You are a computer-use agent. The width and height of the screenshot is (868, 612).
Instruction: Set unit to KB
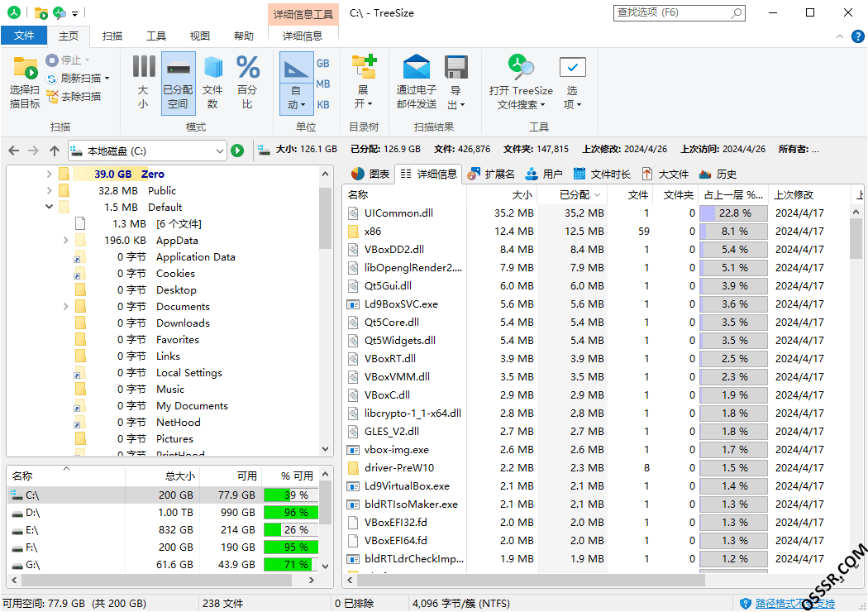(x=323, y=105)
